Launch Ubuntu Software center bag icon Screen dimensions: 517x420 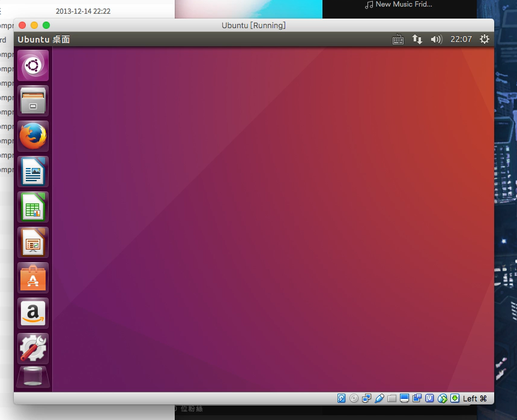pos(33,278)
